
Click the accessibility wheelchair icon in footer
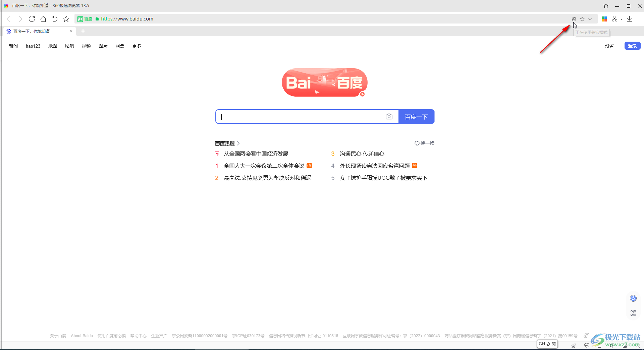(586, 335)
